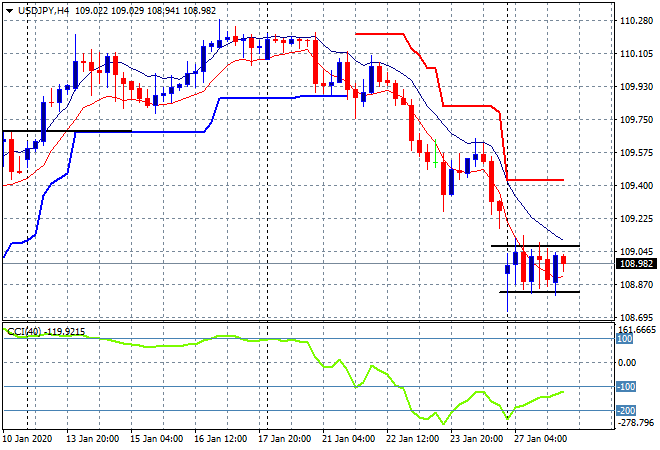This screenshot has width=660, height=450.
Task: Select the CCI -200 level label
Action: tap(626, 410)
